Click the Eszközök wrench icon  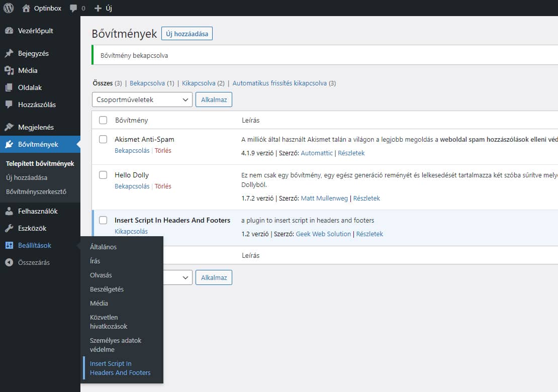click(9, 228)
